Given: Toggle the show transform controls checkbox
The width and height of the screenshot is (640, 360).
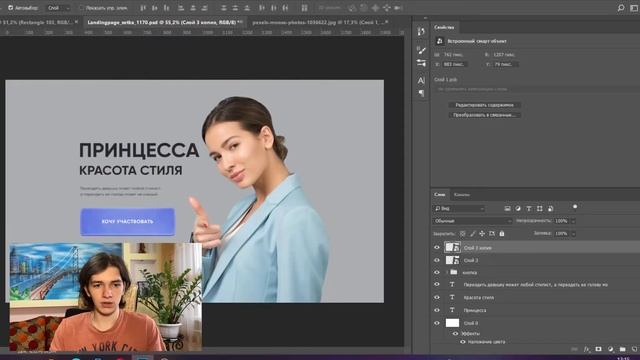Looking at the screenshot, I should pyautogui.click(x=81, y=8).
